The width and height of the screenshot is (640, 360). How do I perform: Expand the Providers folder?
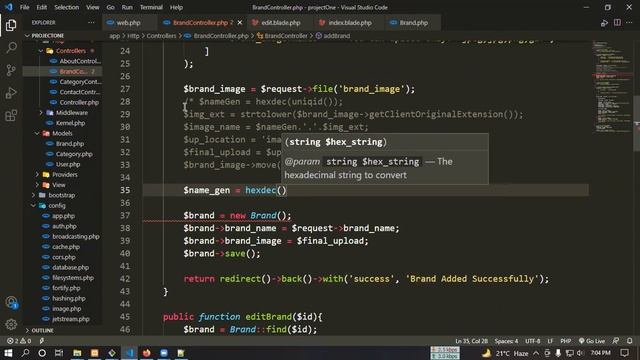coord(64,175)
